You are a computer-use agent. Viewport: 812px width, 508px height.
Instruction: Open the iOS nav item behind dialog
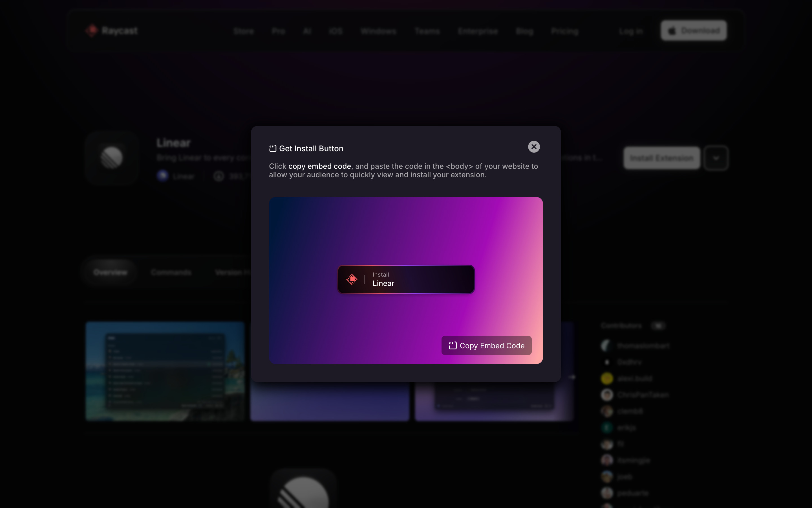(x=336, y=31)
